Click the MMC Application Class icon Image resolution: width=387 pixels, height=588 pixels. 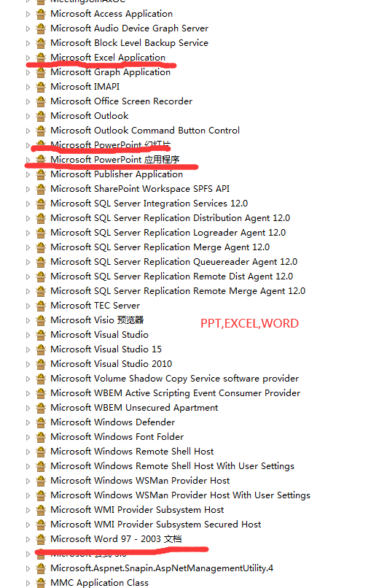(x=41, y=583)
